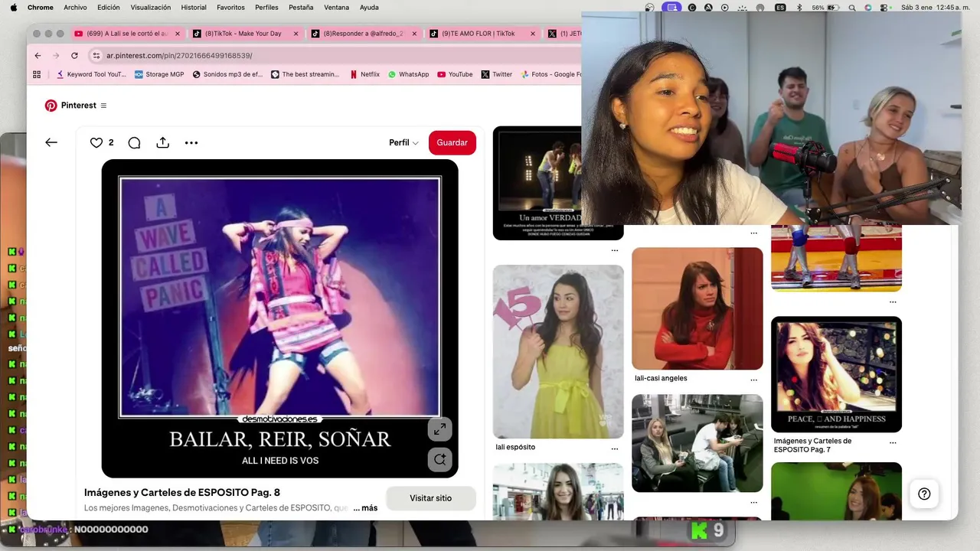This screenshot has width=980, height=551.
Task: Open Spotlight search in the macOS menu bar
Action: [854, 8]
